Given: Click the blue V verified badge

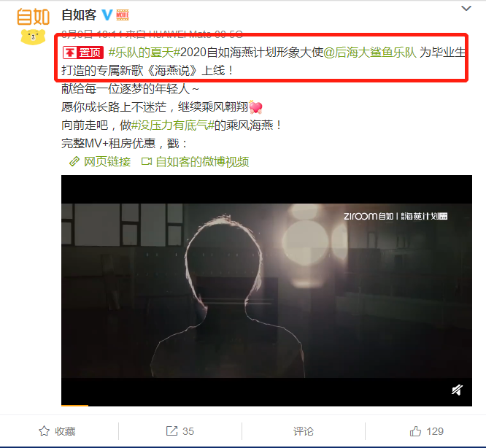Looking at the screenshot, I should point(107,15).
